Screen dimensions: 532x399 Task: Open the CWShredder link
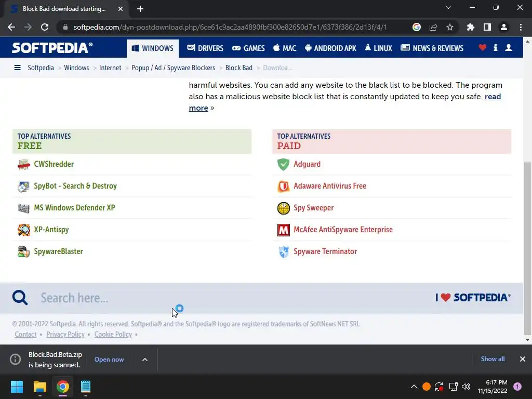54,164
